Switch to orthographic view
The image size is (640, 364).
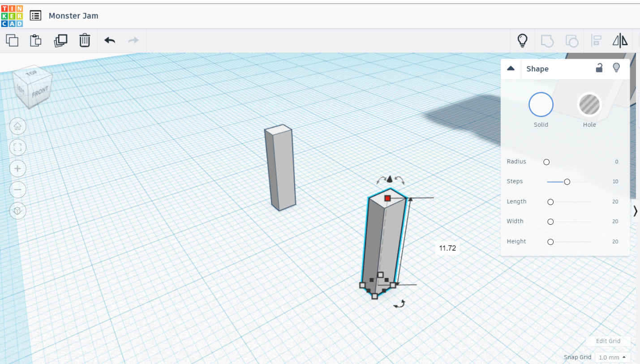tap(18, 210)
